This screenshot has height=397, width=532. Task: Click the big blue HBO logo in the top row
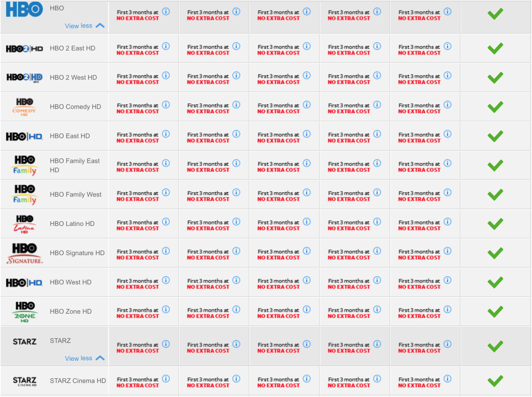24,9
